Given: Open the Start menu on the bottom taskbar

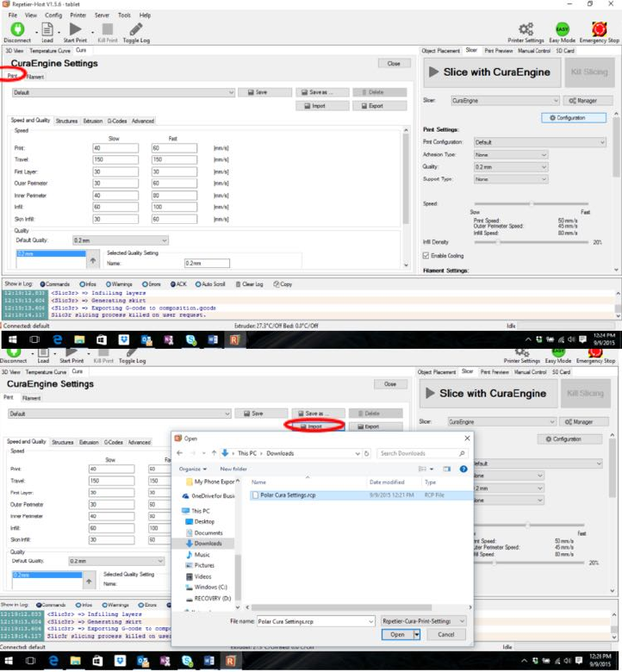Looking at the screenshot, I should tap(9, 661).
